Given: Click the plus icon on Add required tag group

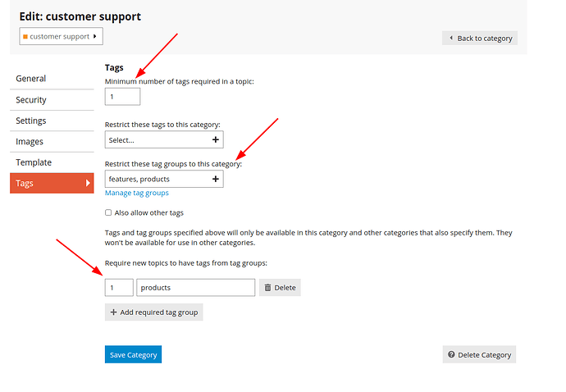Looking at the screenshot, I should (x=113, y=312).
